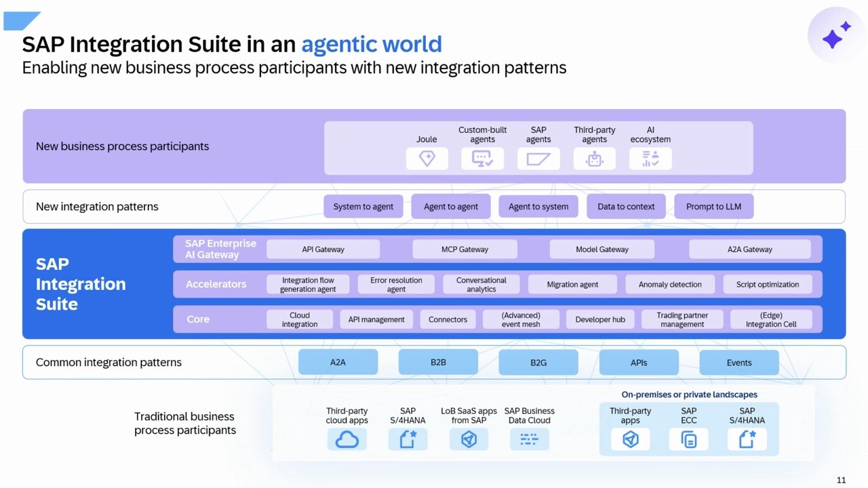868x488 pixels.
Task: Click the Third-party agents robot icon
Action: coord(594,159)
